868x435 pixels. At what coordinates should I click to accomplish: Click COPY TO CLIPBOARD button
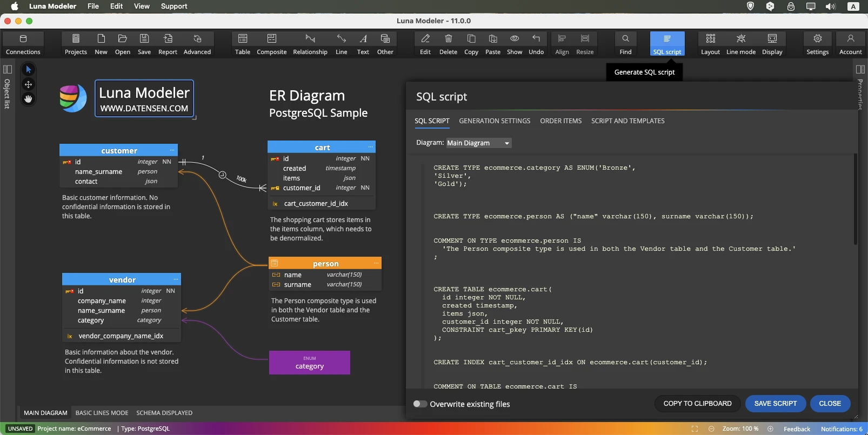coord(697,404)
